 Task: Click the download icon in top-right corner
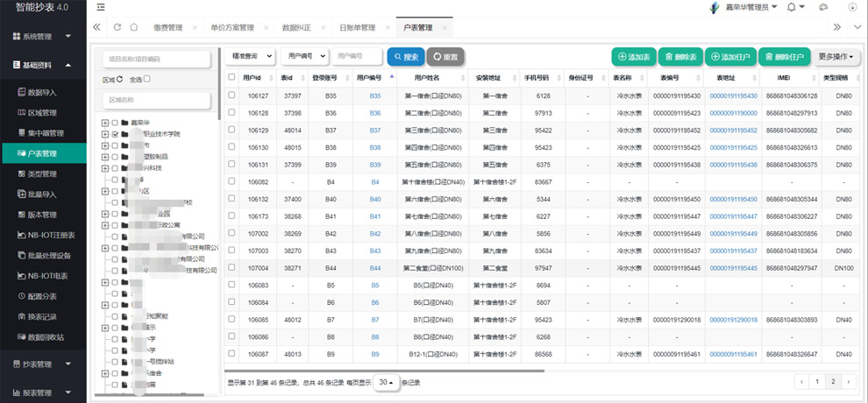[x=852, y=7]
